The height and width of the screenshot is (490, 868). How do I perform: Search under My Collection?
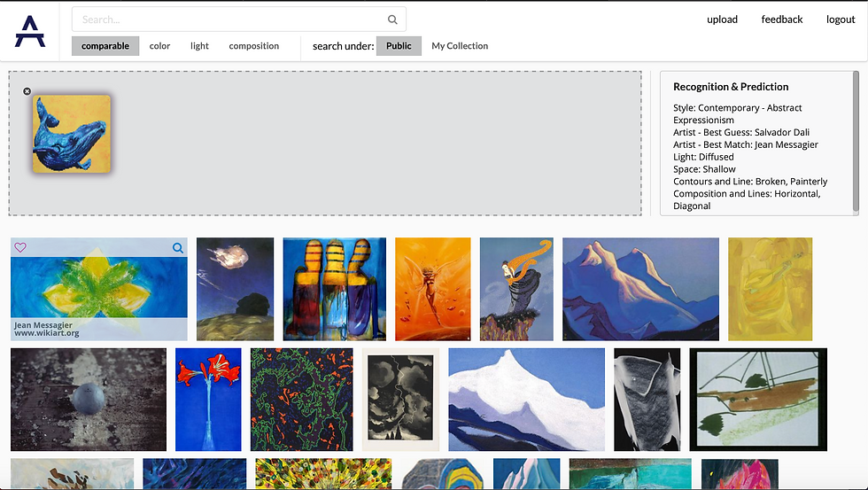point(460,46)
